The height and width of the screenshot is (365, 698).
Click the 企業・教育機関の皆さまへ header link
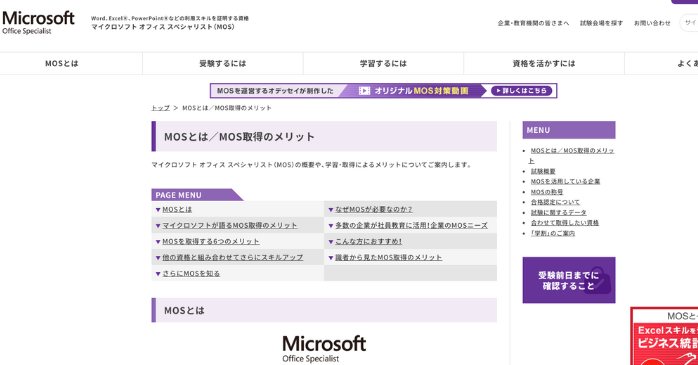pyautogui.click(x=533, y=23)
